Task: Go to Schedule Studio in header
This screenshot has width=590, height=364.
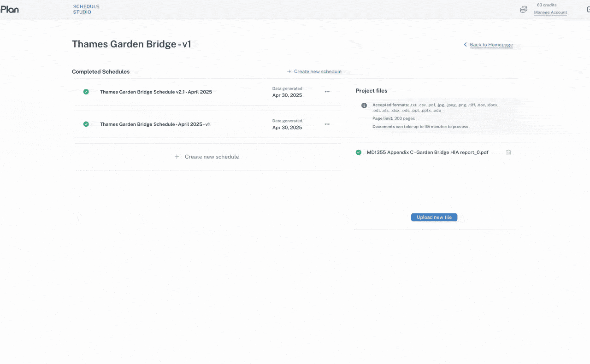Action: point(86,9)
